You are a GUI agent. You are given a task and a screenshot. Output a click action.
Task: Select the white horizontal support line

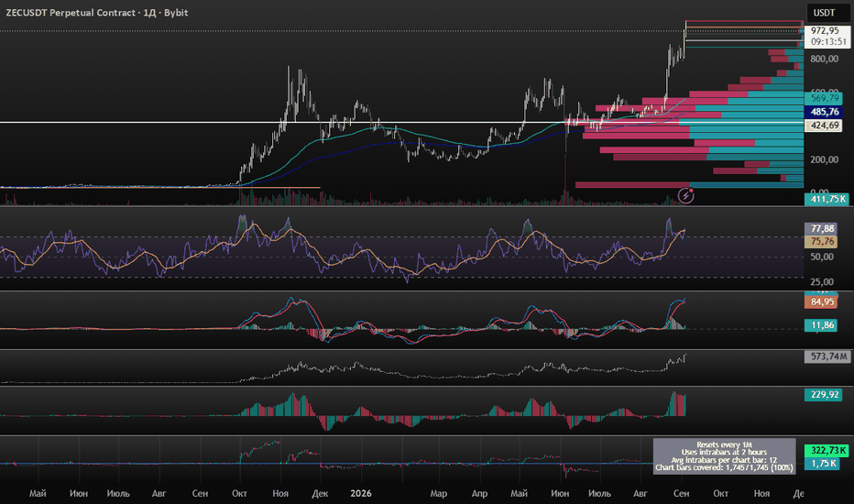(x=401, y=122)
